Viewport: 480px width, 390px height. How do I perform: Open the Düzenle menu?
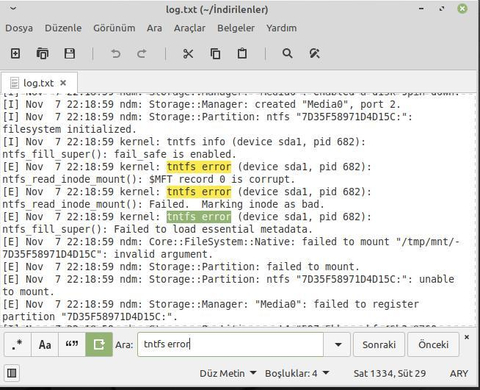pos(63,28)
